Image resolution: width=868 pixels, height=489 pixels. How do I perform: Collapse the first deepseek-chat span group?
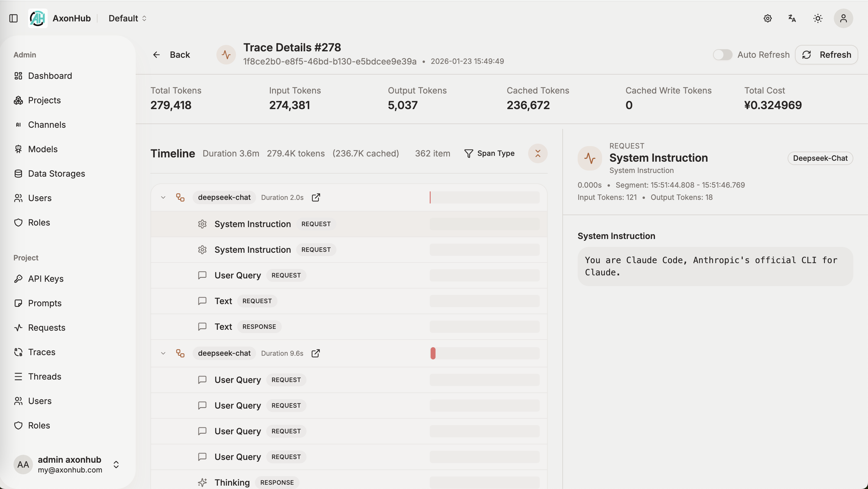163,197
